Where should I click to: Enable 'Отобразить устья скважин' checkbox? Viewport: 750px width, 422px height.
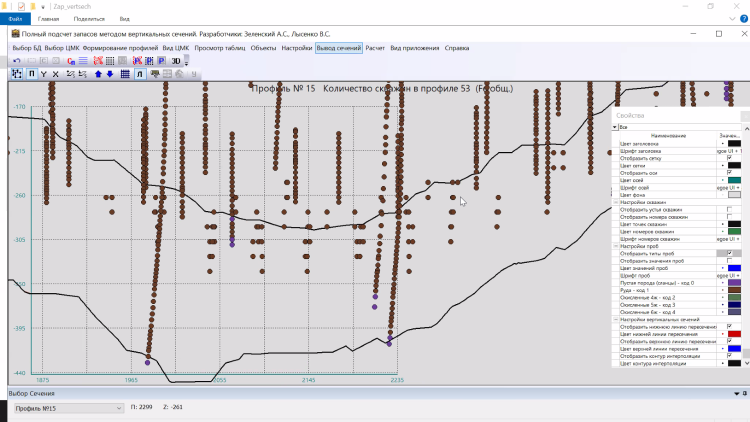pyautogui.click(x=729, y=209)
